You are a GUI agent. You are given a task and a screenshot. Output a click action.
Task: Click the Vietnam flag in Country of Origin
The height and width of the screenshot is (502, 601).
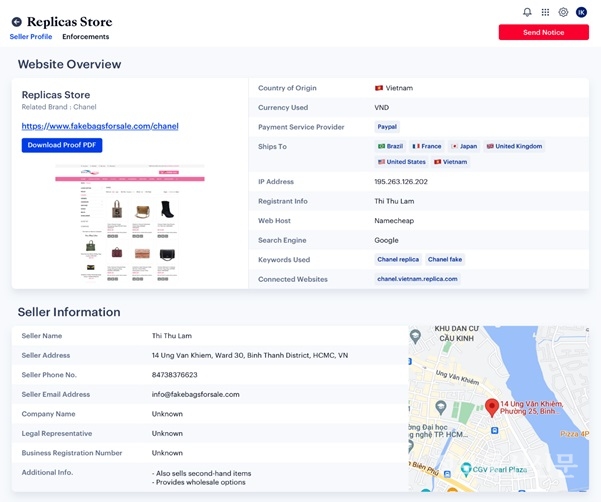point(379,88)
